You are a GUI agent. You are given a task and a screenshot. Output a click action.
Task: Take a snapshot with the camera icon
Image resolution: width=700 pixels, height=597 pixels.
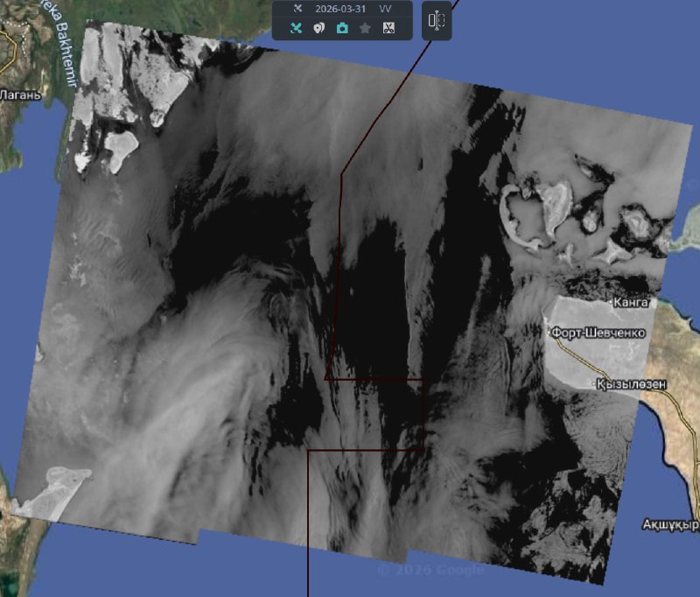pyautogui.click(x=342, y=28)
